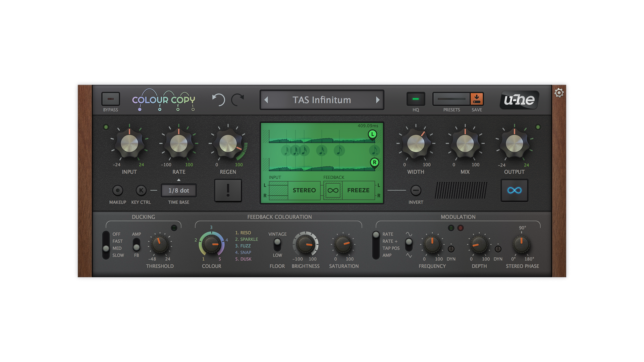Toggle the Bypass button
The height and width of the screenshot is (362, 644).
111,99
